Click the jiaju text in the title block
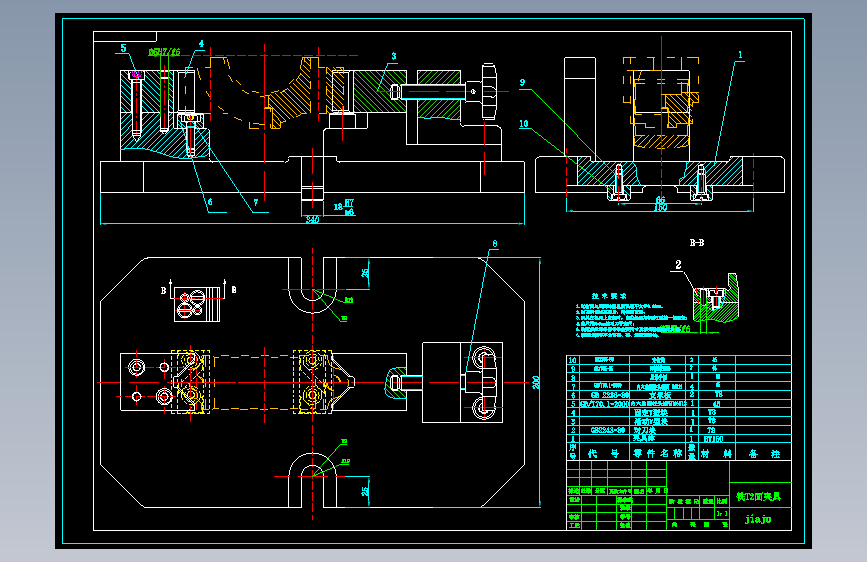Image resolution: width=867 pixels, height=562 pixels. [758, 519]
